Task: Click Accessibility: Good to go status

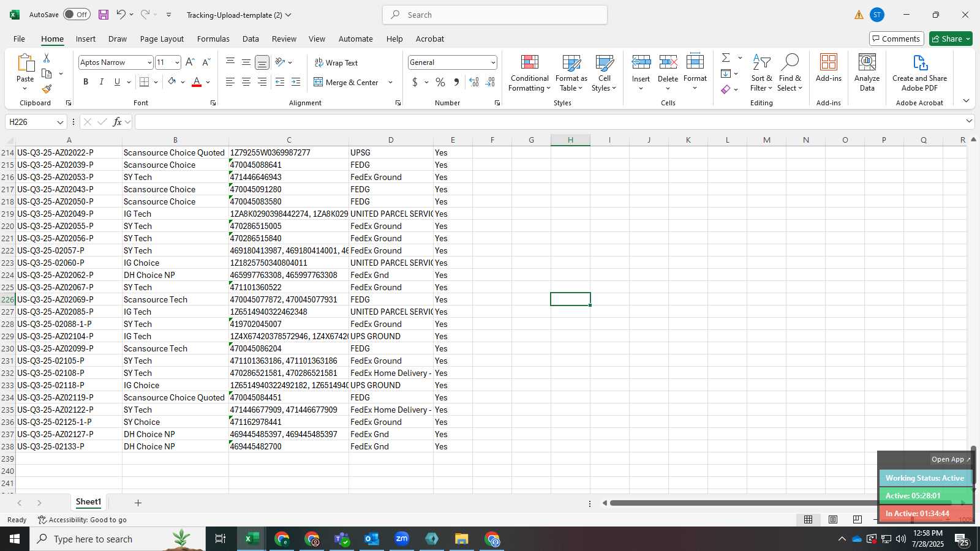Action: 83,520
